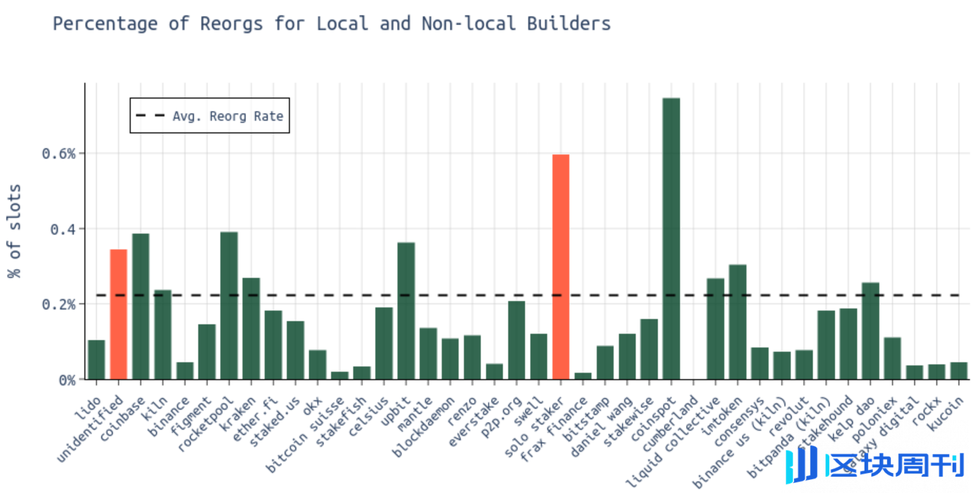The width and height of the screenshot is (980, 493).
Task: Click the 'coinspot' x-axis label
Action: click(x=653, y=418)
